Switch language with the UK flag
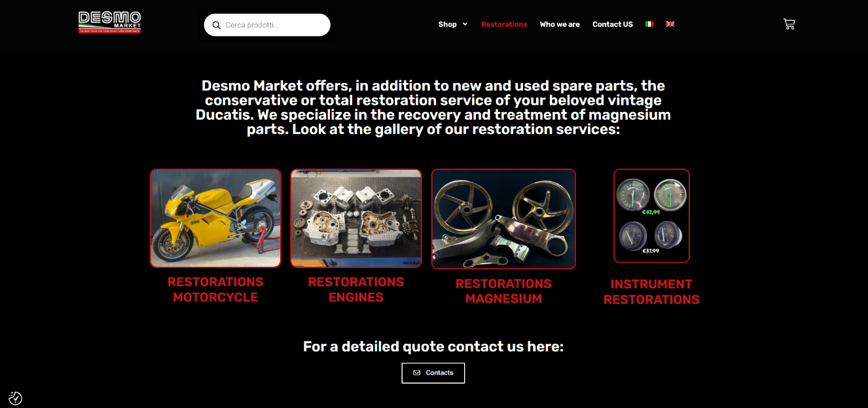 [x=670, y=24]
